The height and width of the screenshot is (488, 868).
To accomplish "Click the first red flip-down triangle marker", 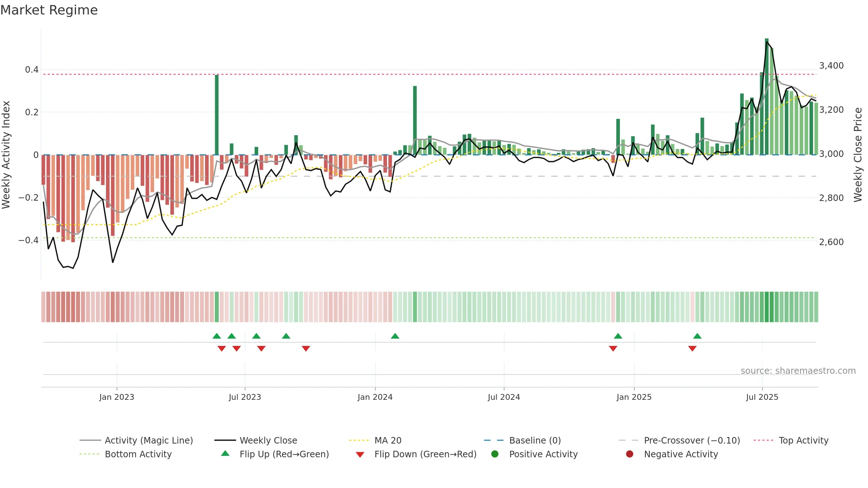I will click(x=222, y=348).
